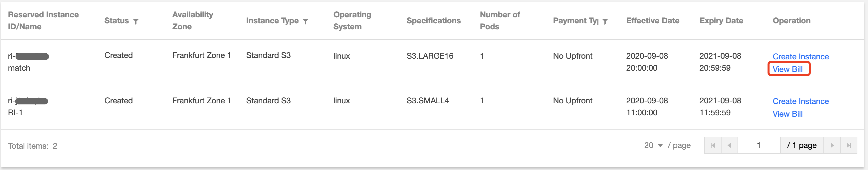Go to the previous page arrow
This screenshot has height=170, width=868.
pos(729,145)
